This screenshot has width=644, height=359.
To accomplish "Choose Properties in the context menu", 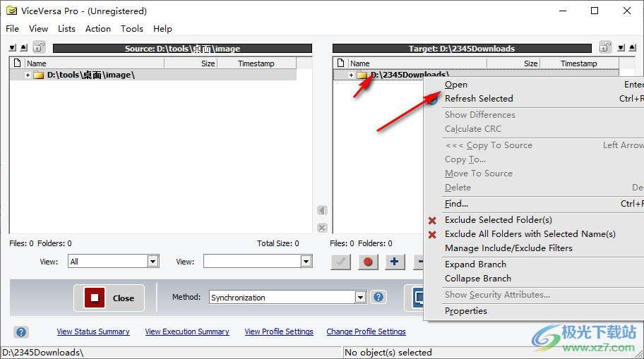I will 465,311.
